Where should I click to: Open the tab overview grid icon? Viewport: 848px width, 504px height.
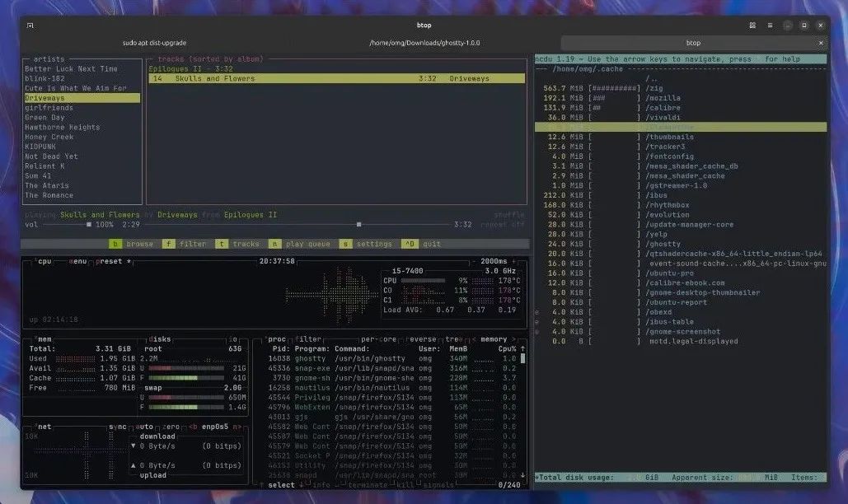[752, 26]
